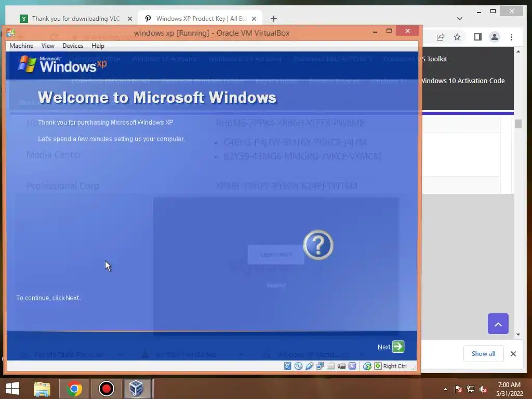Click the network adapters status icon
Viewport: 532px width, 399px height.
[320, 366]
